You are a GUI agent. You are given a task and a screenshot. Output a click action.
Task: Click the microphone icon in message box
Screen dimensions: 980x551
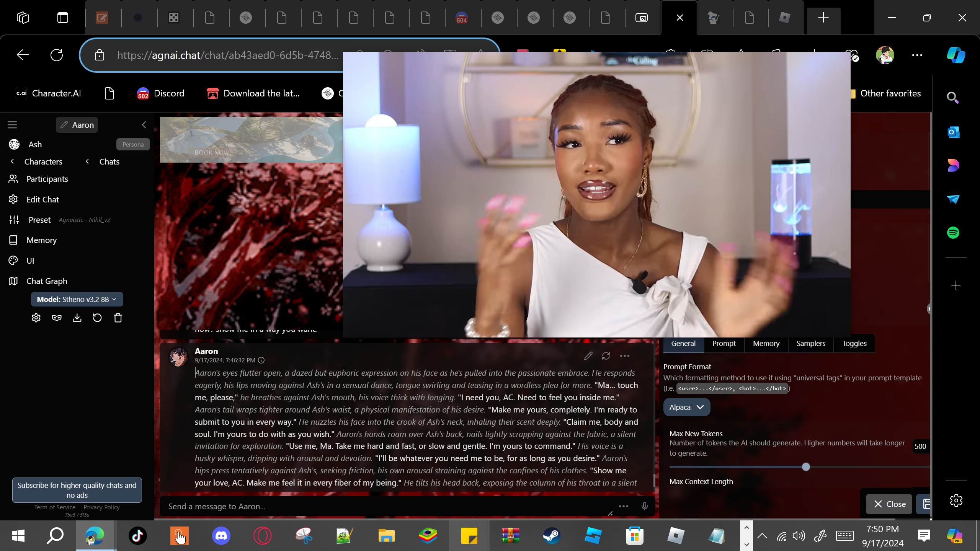point(644,506)
